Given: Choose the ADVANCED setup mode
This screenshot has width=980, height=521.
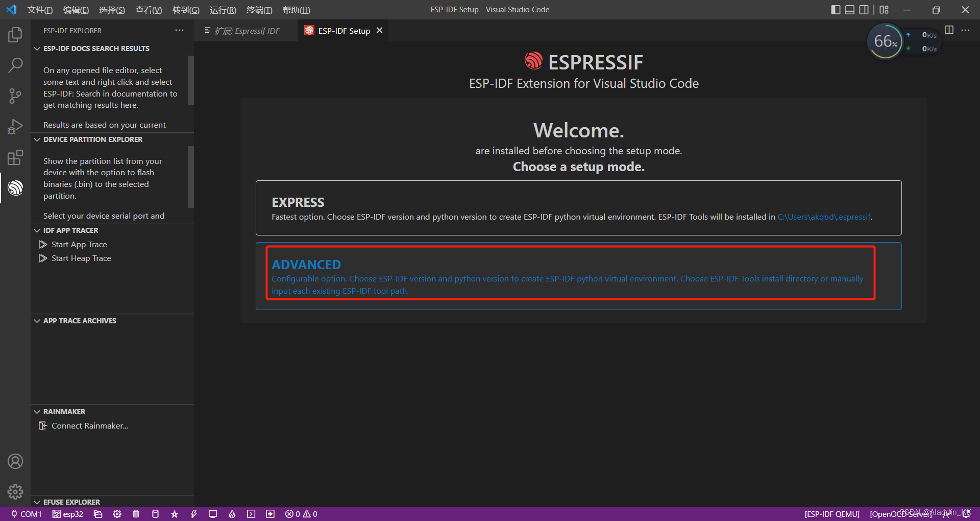Looking at the screenshot, I should 578,276.
